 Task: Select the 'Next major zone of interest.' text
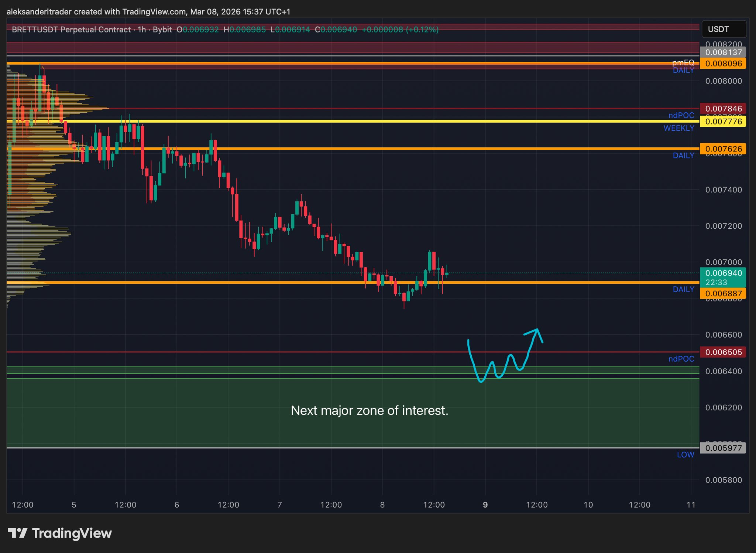point(370,410)
